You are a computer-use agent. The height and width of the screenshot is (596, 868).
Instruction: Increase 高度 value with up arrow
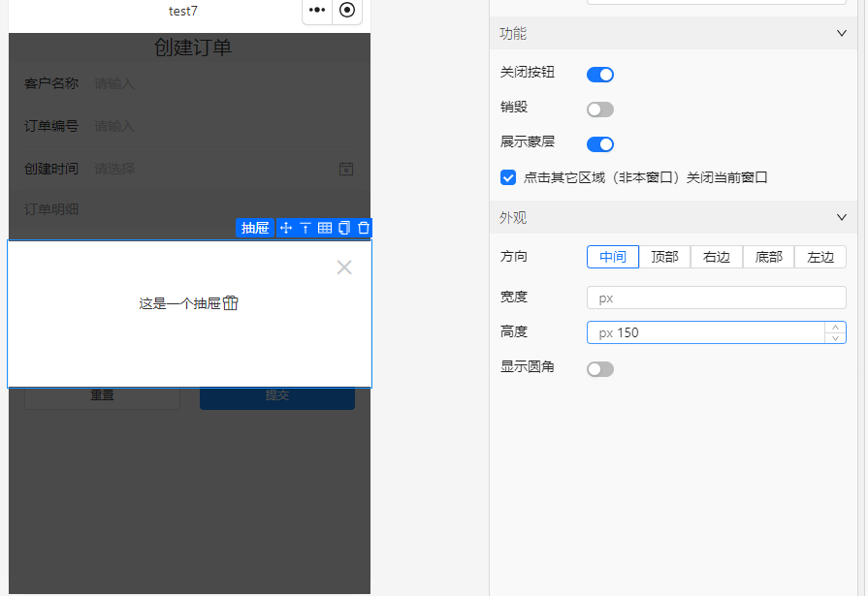coord(835,327)
